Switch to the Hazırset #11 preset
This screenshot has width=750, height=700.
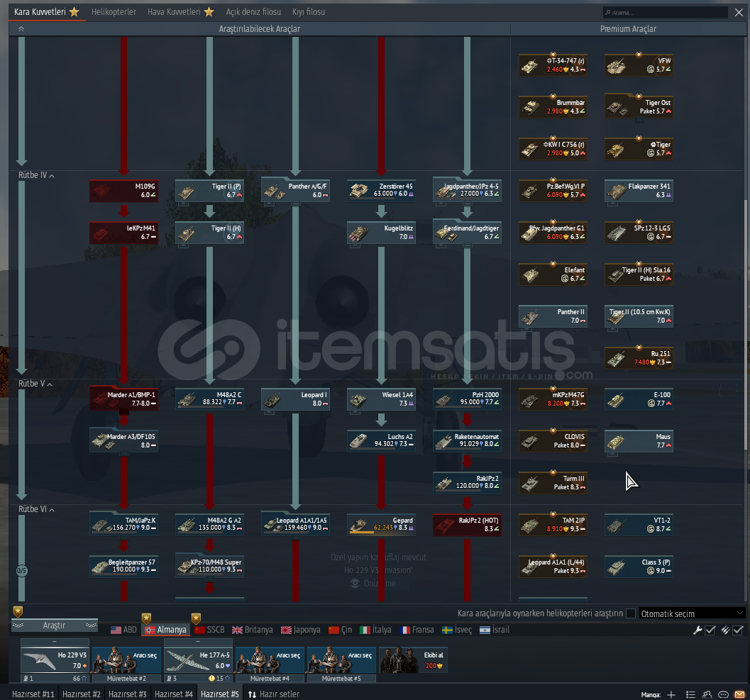33,694
